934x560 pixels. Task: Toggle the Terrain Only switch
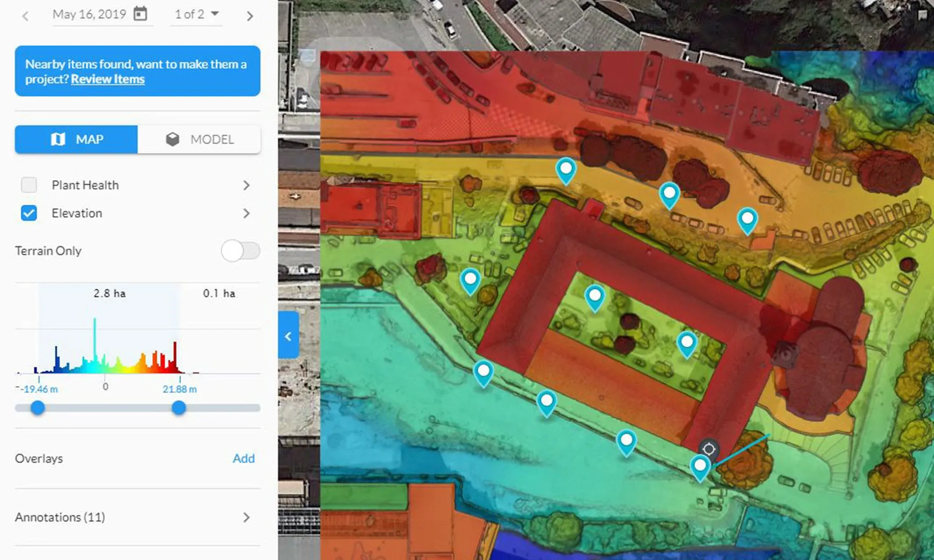click(x=241, y=251)
